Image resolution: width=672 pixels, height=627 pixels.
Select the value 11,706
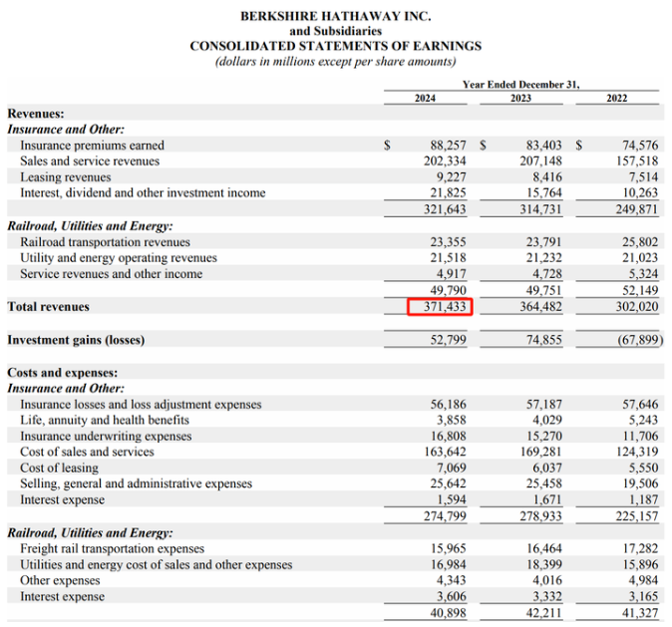(x=640, y=437)
